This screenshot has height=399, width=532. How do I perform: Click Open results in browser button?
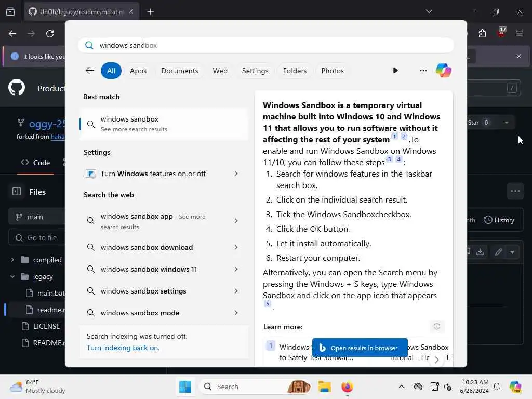[360, 348]
